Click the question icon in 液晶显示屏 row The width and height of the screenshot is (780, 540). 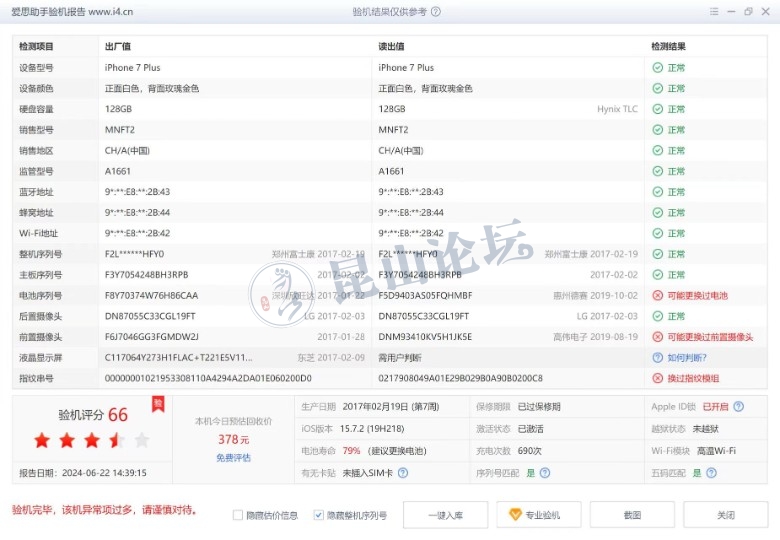coord(657,358)
